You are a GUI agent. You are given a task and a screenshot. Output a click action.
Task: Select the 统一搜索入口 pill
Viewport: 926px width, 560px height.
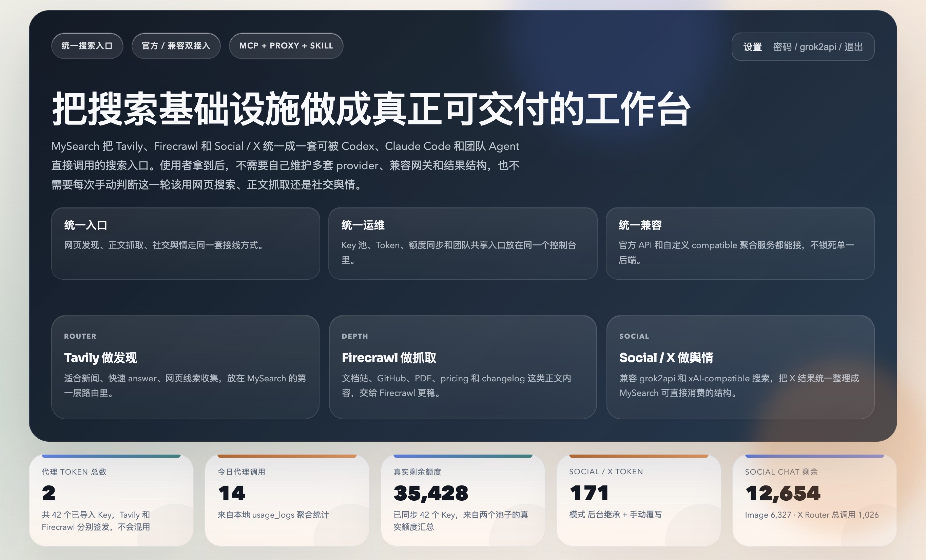pos(87,45)
